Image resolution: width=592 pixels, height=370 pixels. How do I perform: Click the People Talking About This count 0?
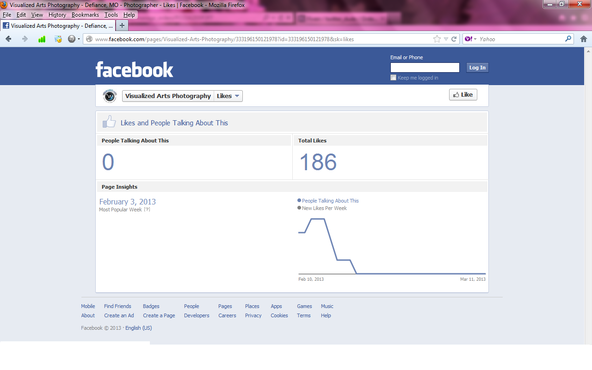tap(108, 162)
